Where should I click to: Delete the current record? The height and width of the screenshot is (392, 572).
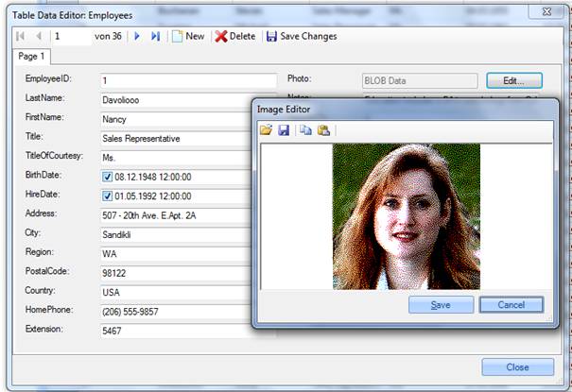pos(235,36)
